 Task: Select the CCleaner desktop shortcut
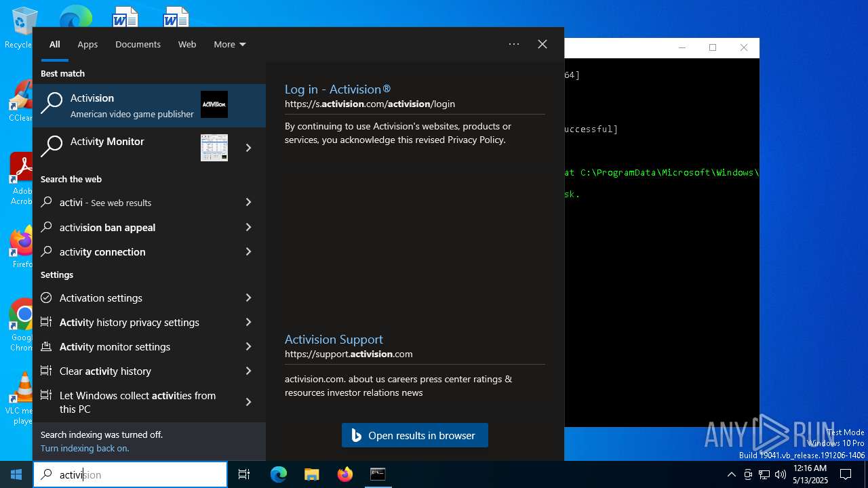pyautogui.click(x=20, y=100)
